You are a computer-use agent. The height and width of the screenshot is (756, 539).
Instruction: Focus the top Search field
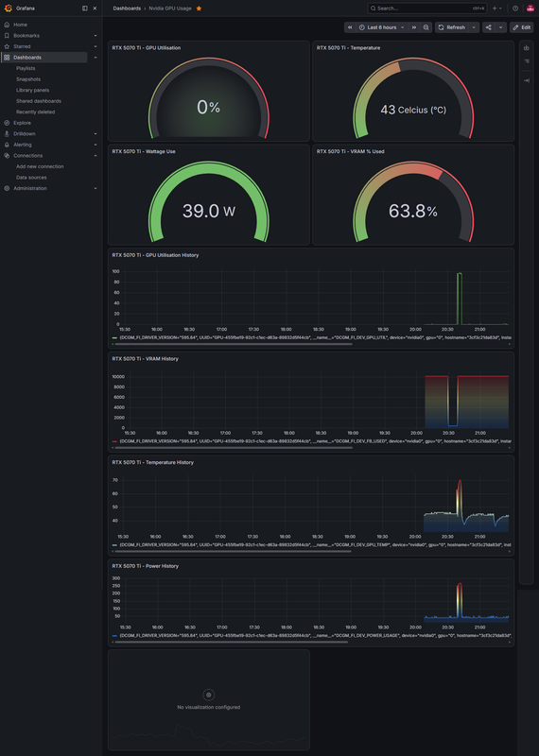(x=427, y=9)
